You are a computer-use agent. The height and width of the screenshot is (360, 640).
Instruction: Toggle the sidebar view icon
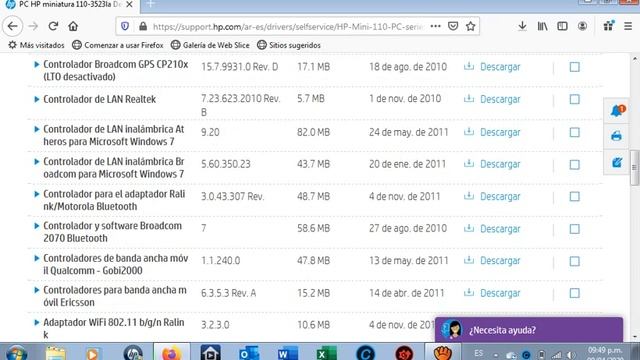tap(562, 27)
